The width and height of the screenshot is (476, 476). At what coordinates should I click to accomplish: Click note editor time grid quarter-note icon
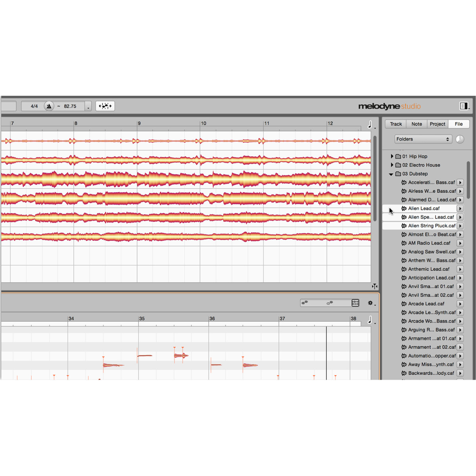(370, 320)
